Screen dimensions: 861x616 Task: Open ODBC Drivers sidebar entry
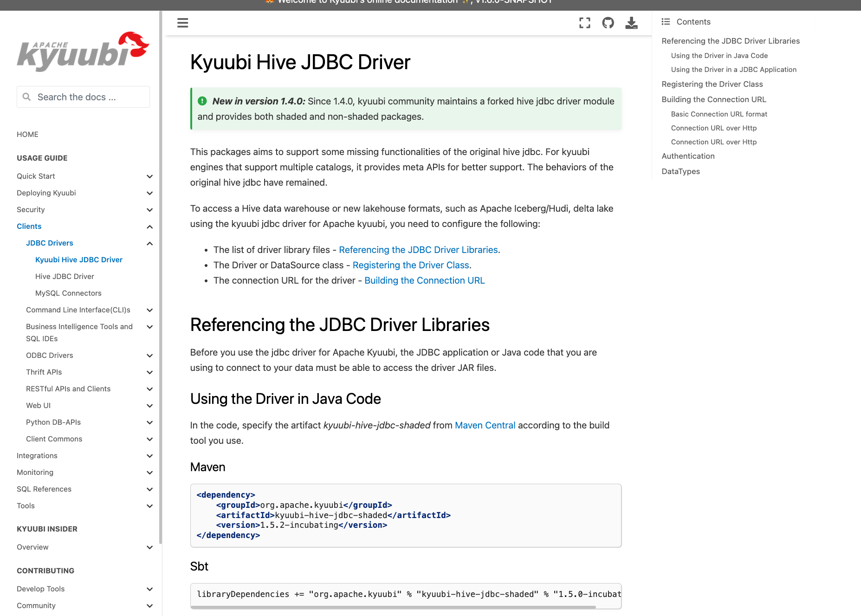tap(50, 355)
